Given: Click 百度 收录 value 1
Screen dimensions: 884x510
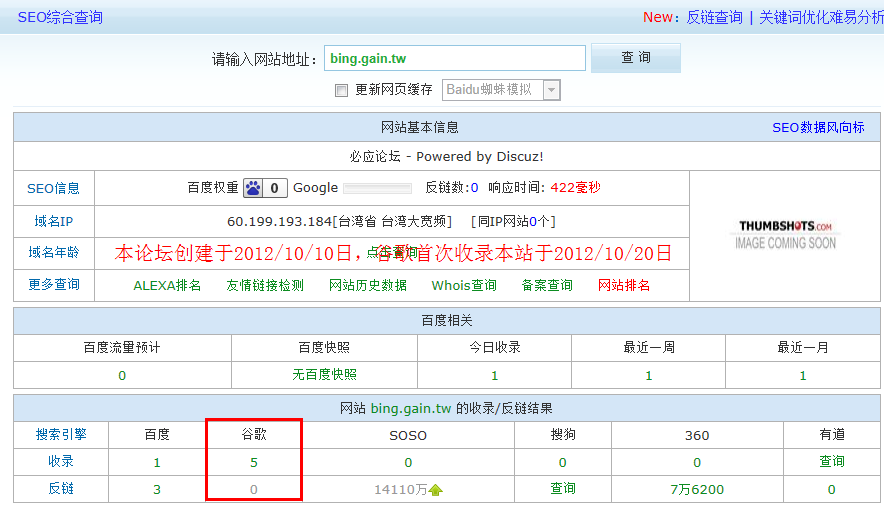Looking at the screenshot, I should (x=157, y=463).
